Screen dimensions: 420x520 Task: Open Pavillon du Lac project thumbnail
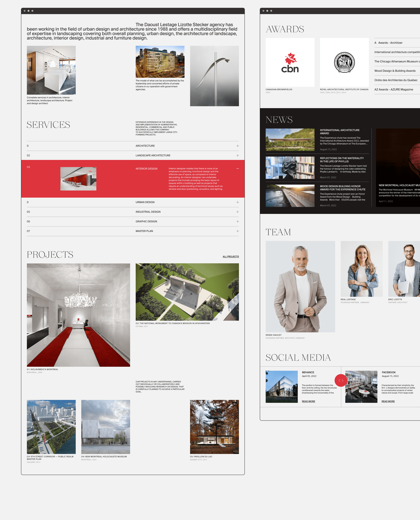[214, 427]
